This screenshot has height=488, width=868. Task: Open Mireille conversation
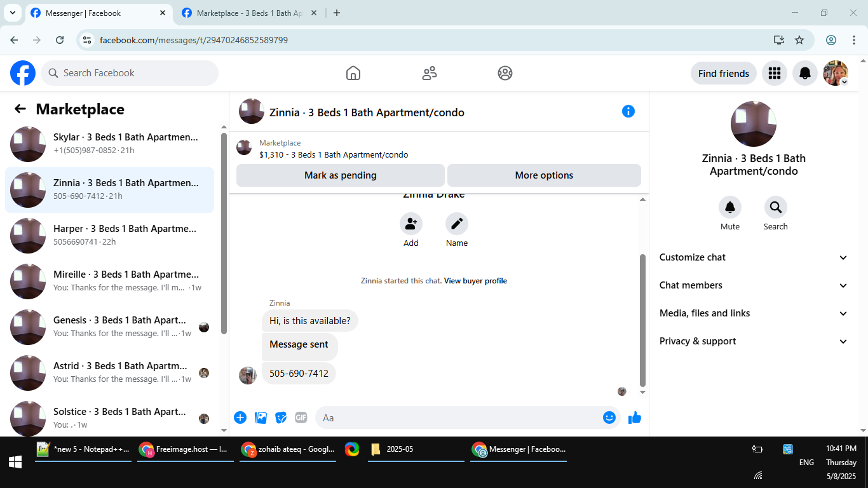pos(109,281)
